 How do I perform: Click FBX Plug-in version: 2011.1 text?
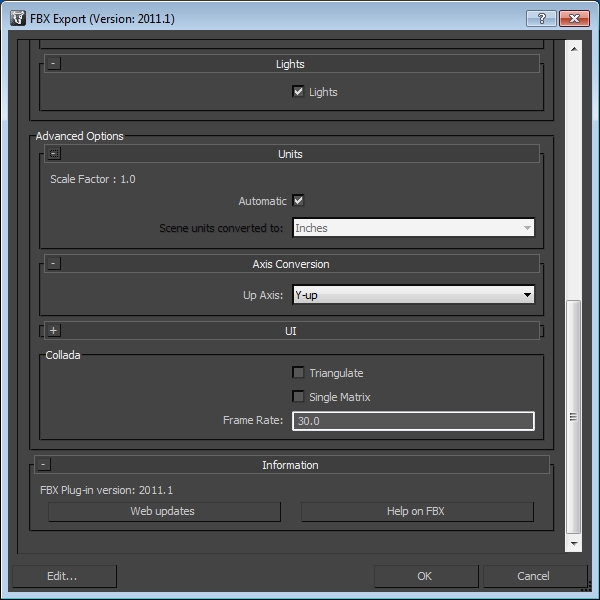(x=106, y=490)
